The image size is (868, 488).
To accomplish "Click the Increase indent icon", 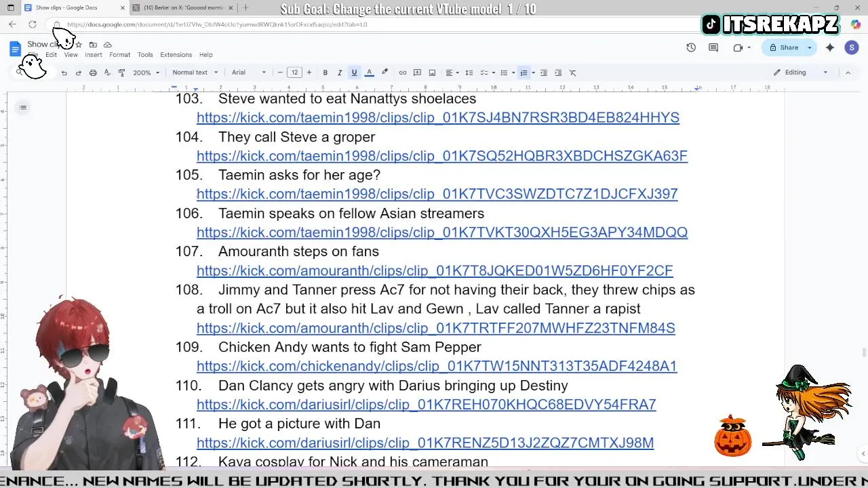I will click(x=558, y=73).
